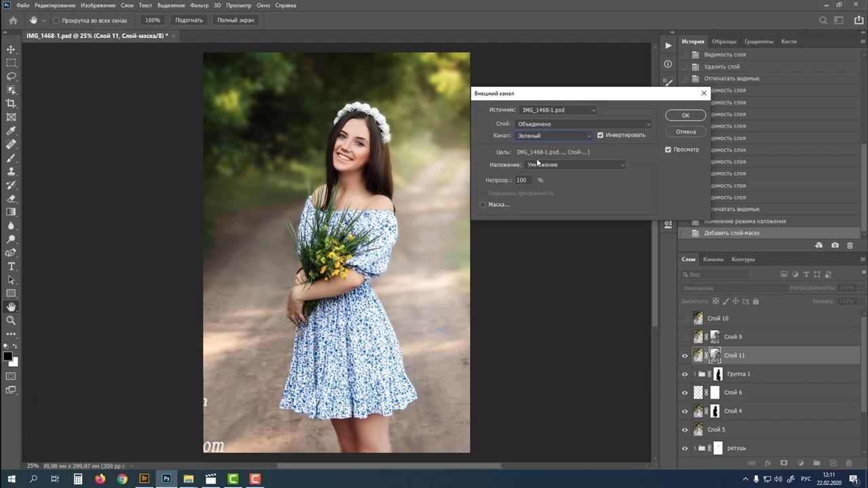
Task: Select the Eraser tool
Action: pyautogui.click(x=11, y=199)
